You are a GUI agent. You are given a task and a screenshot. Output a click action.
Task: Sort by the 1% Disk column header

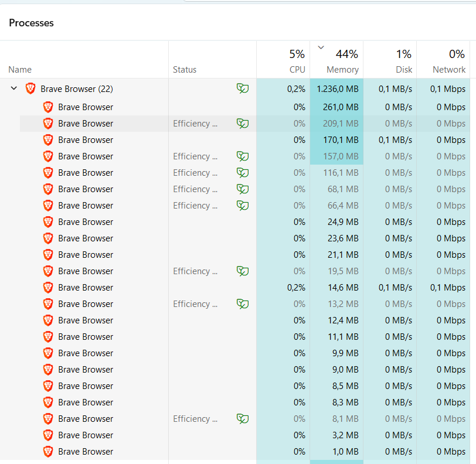(390, 60)
